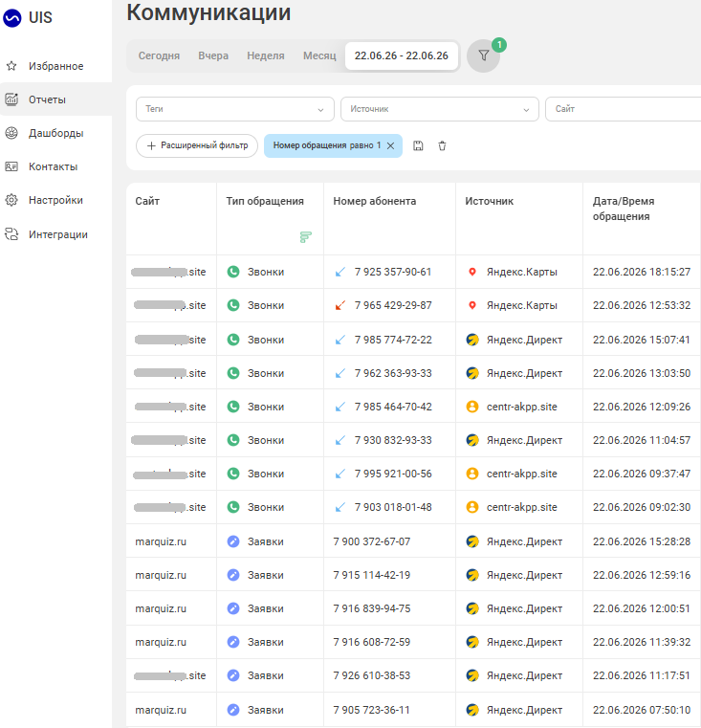
Task: Select phone number 7 916 839-94-75
Action: 372,608
